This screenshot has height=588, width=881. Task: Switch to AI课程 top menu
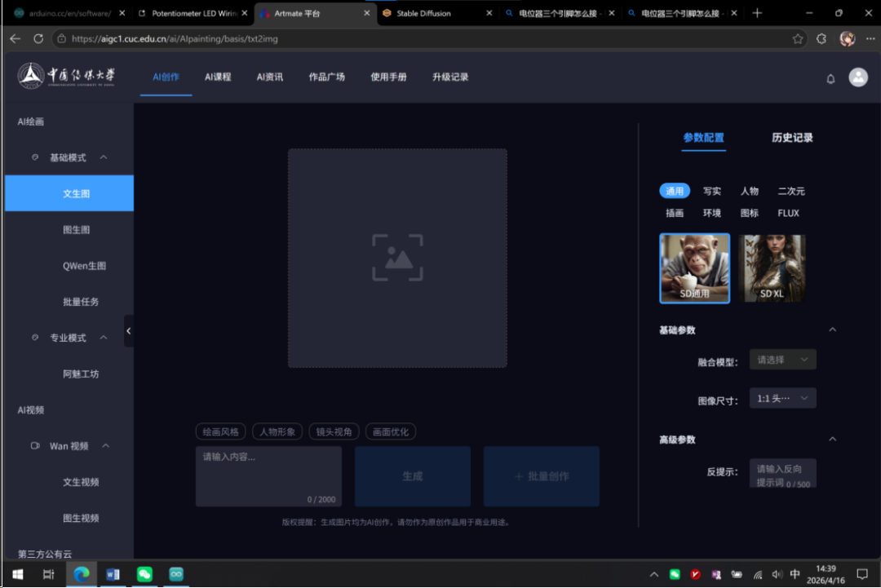coord(218,77)
